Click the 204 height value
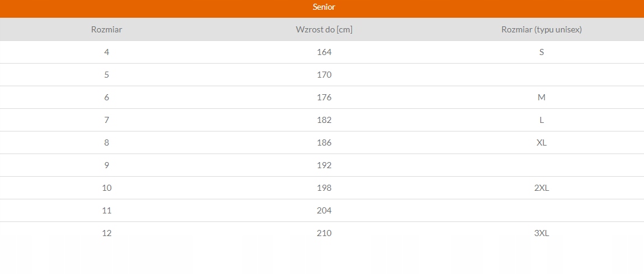Image resolution: width=644 pixels, height=274 pixels. 324,210
